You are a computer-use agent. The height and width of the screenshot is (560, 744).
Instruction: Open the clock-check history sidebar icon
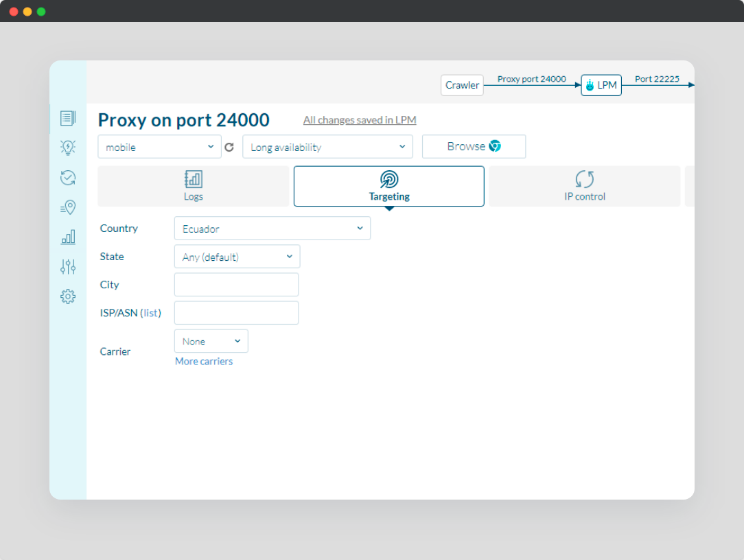pyautogui.click(x=67, y=178)
